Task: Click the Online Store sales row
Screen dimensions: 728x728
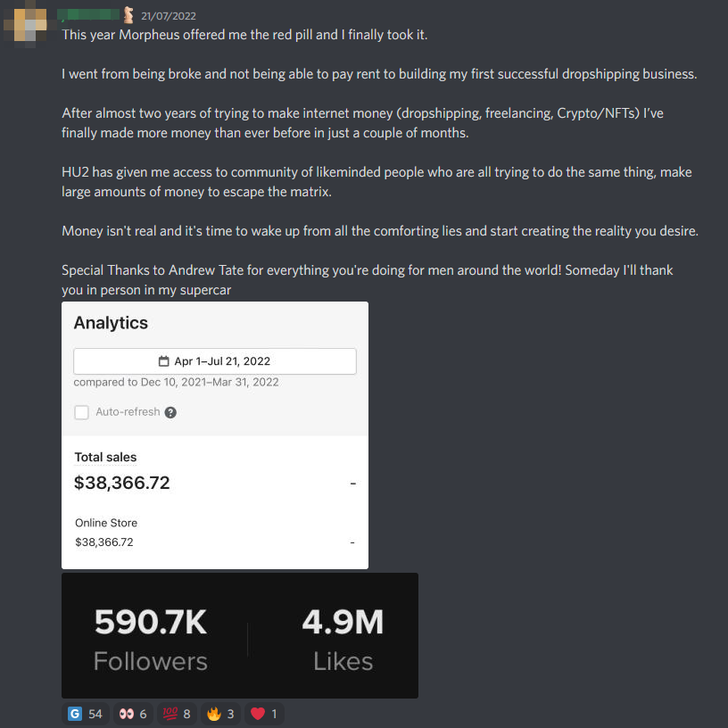Action: click(214, 533)
